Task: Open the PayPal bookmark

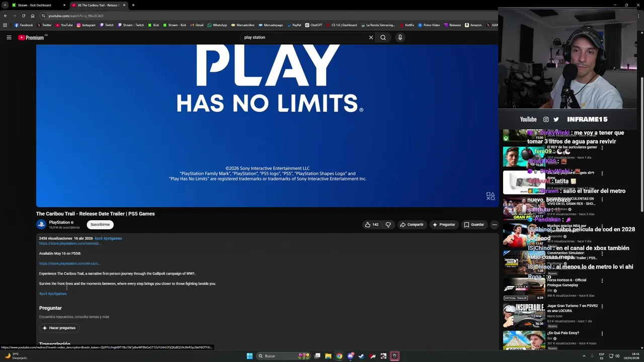Action: point(294,25)
